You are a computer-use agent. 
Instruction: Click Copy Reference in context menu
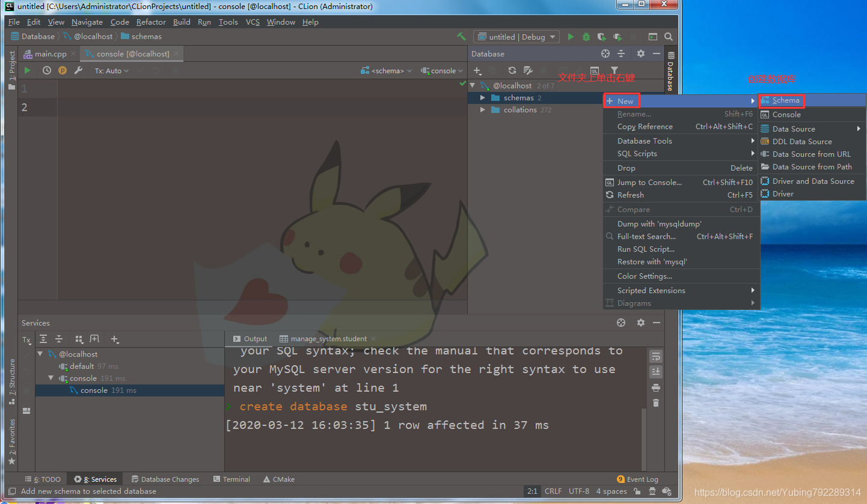[681, 127]
